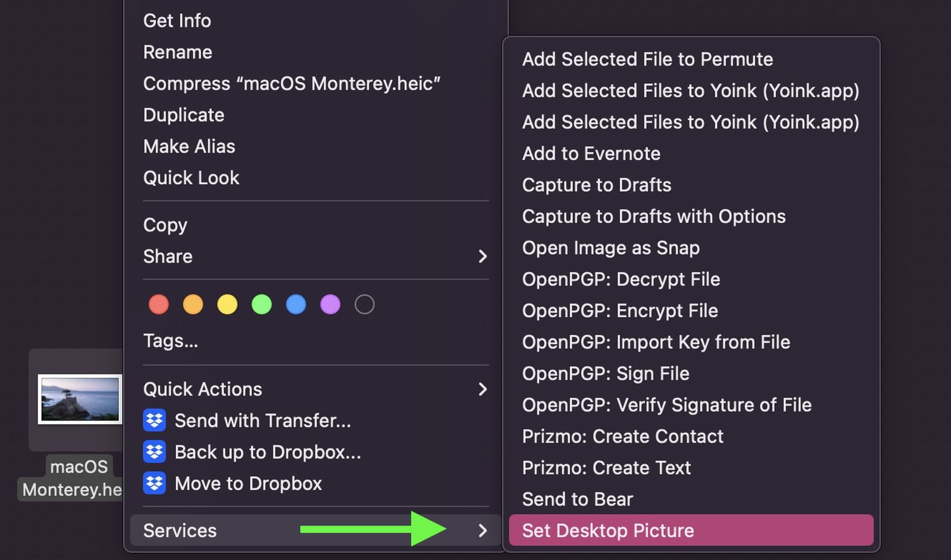Select the macOS Monterey.heic file thumbnail
Viewport: 951px width, 560px height.
80,399
